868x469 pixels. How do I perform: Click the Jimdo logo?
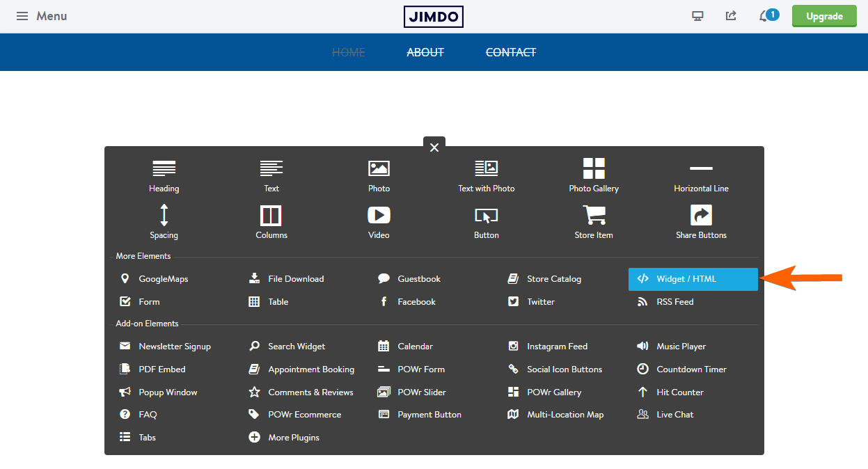[434, 17]
